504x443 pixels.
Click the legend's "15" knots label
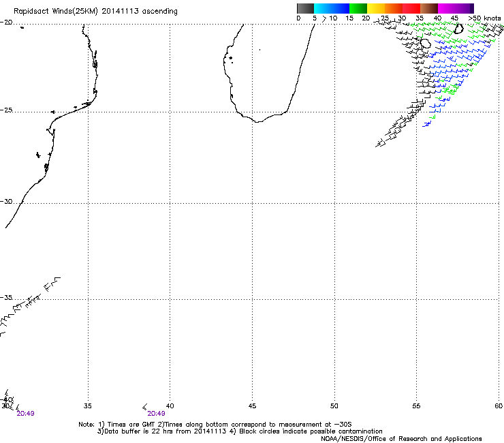coord(349,18)
